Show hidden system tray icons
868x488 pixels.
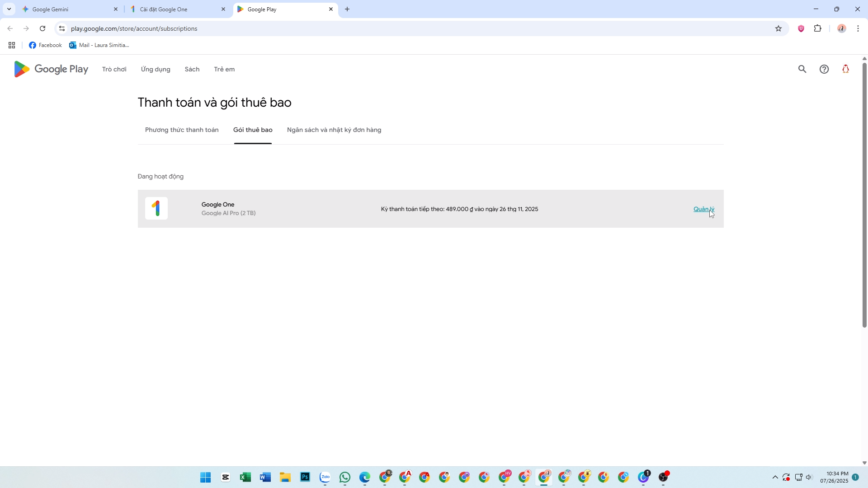coord(775,477)
